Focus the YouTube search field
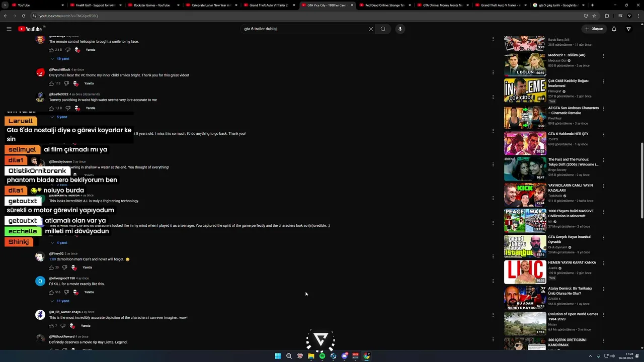This screenshot has height=362, width=644. coord(304,29)
